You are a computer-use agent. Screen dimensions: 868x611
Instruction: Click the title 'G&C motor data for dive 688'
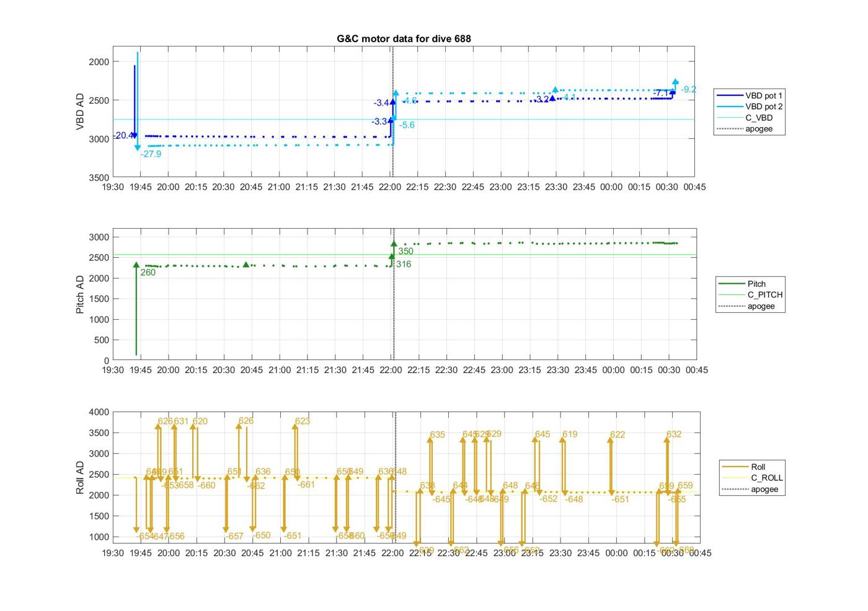tap(404, 38)
